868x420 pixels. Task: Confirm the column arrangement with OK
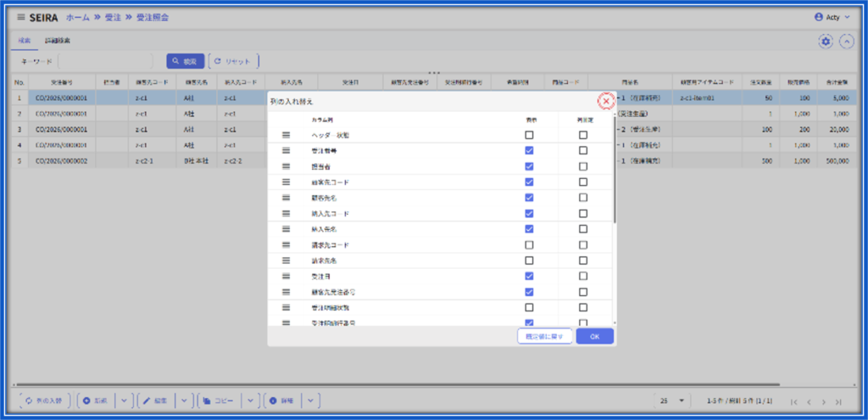tap(594, 336)
